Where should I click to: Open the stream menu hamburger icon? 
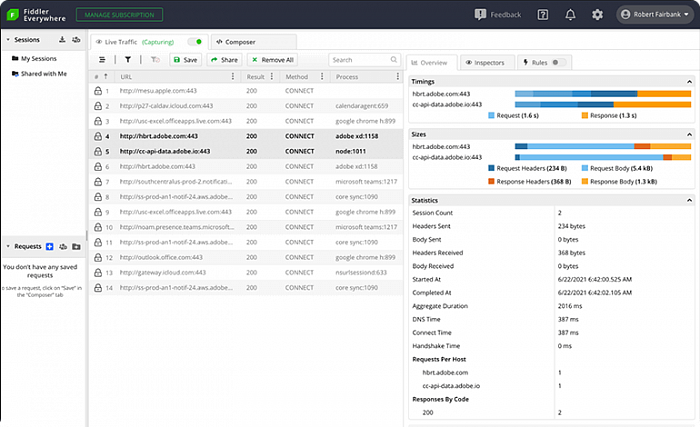click(x=102, y=60)
